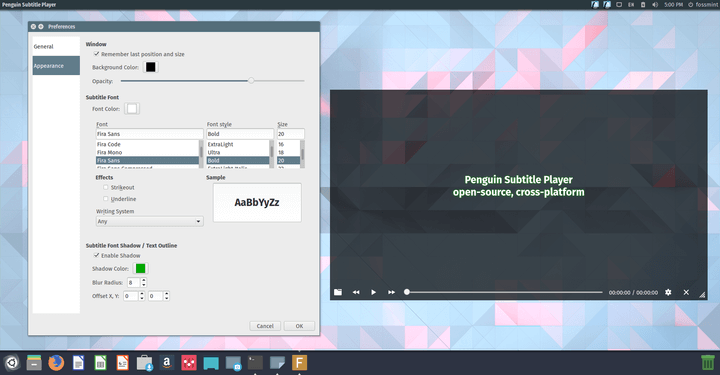Screen dimensions: 720x375
Task: Select Fira Sans in the font list
Action: 147,160
